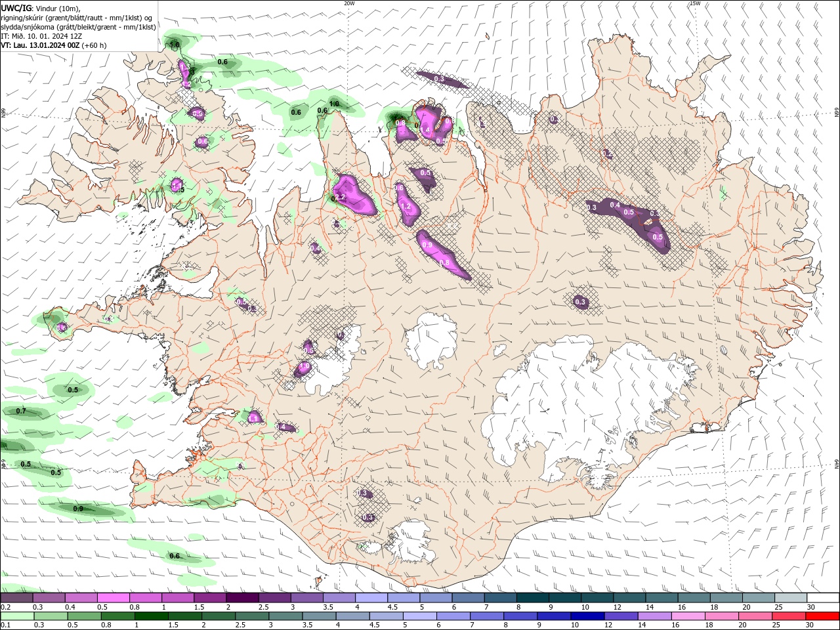Click the 20W longitude label on the top edge
The width and height of the screenshot is (840, 630).
click(x=349, y=3)
